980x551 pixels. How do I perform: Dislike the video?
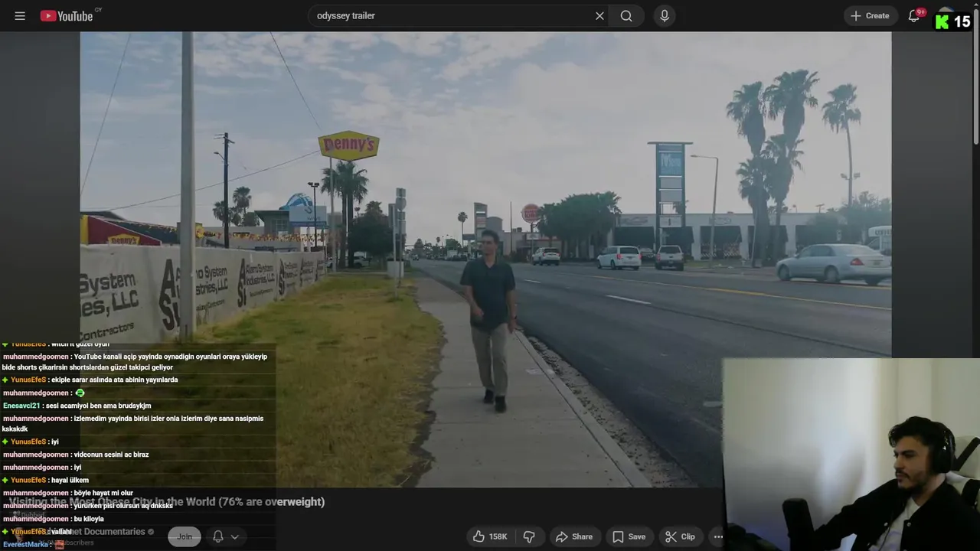(x=529, y=536)
